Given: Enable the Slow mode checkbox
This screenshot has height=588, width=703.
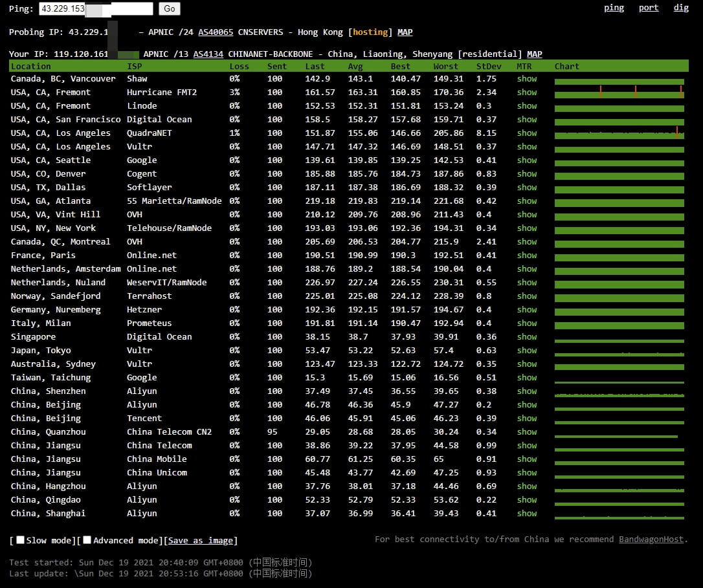Looking at the screenshot, I should pyautogui.click(x=20, y=540).
